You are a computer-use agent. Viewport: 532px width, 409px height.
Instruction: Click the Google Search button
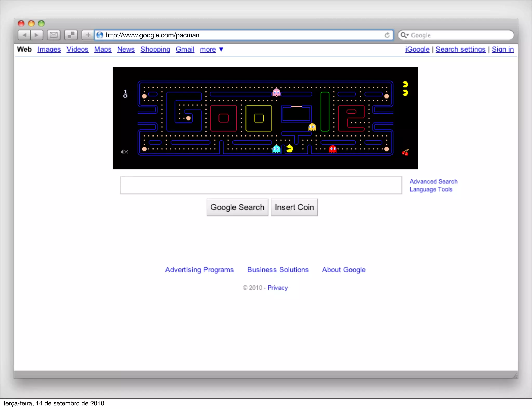(x=237, y=207)
